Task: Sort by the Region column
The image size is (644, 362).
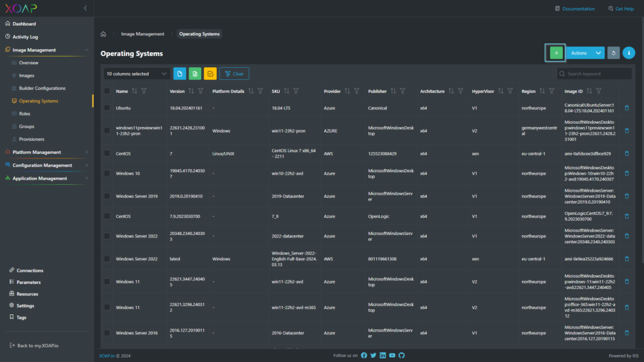Action: 542,91
